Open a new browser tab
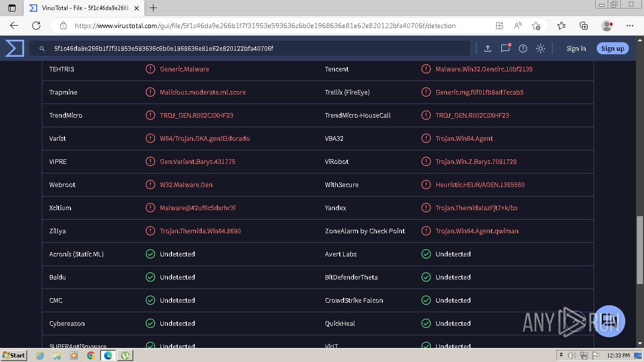 point(153,8)
